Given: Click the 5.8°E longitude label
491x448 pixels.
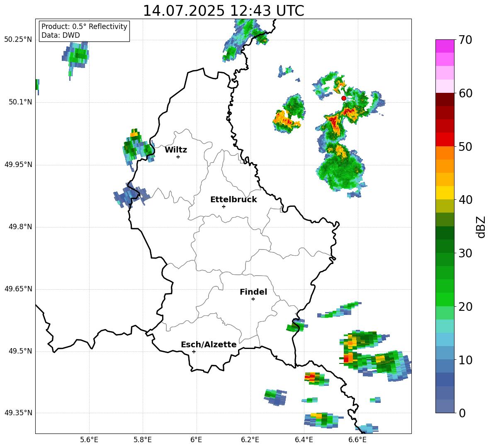Looking at the screenshot, I should pos(143,440).
